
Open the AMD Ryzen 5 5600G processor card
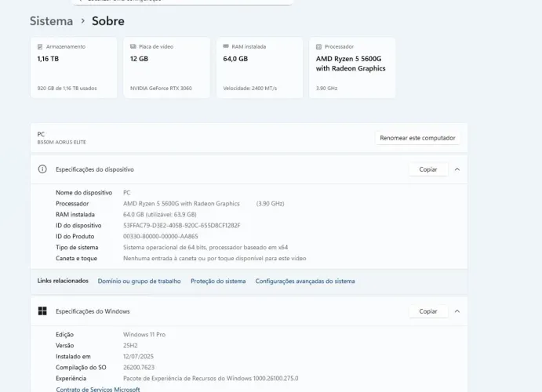click(352, 68)
